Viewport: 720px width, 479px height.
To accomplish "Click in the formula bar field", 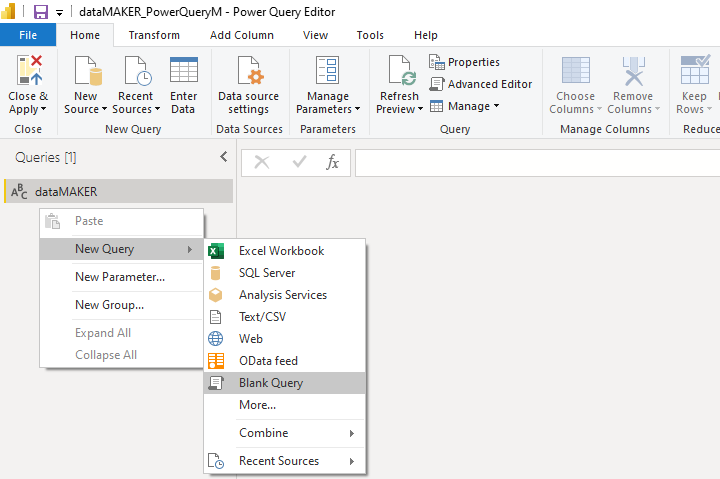I will pos(537,163).
